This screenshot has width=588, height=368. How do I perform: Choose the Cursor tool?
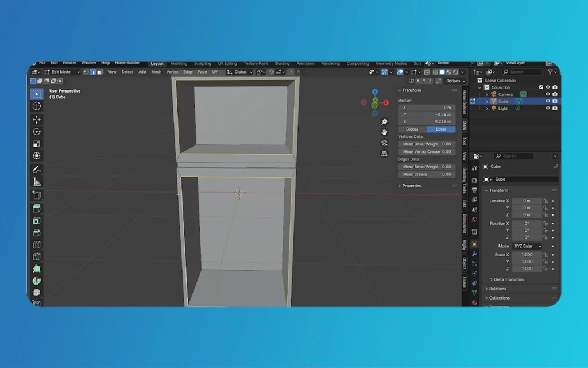(x=37, y=106)
